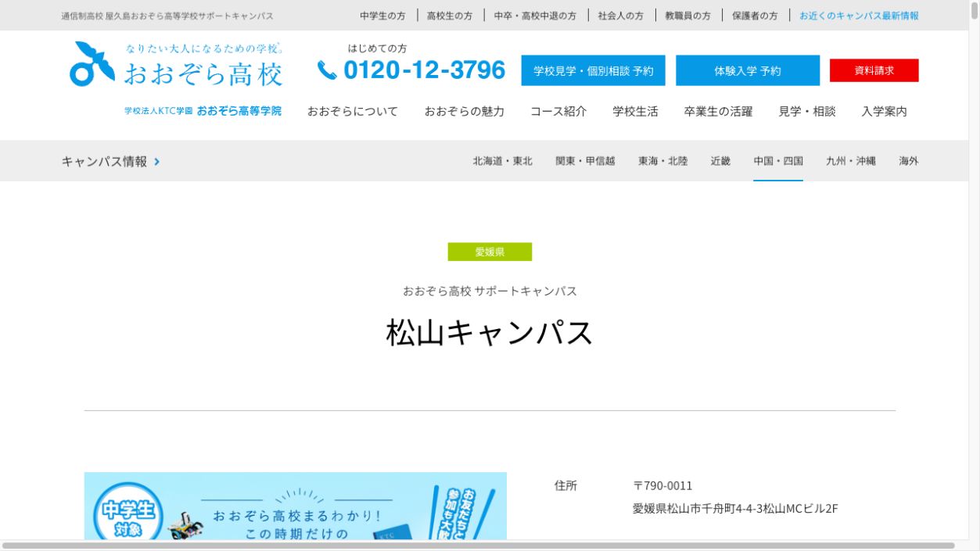Image resolution: width=980 pixels, height=551 pixels.
Task: Click the red 資料請求 button
Action: 874,70
